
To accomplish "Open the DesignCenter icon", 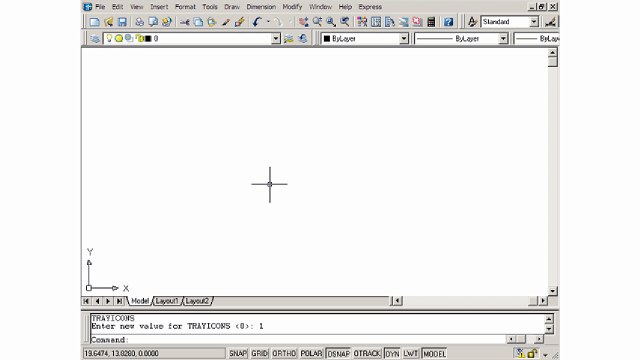I will pyautogui.click(x=376, y=22).
